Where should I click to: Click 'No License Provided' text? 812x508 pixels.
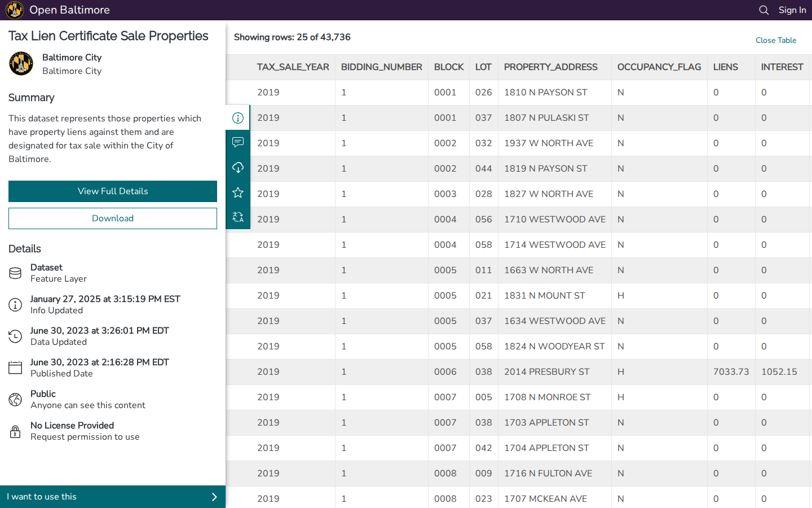(72, 426)
